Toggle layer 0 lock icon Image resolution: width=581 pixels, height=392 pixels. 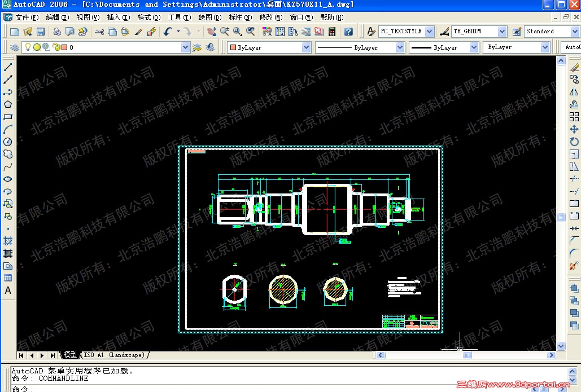[56, 47]
